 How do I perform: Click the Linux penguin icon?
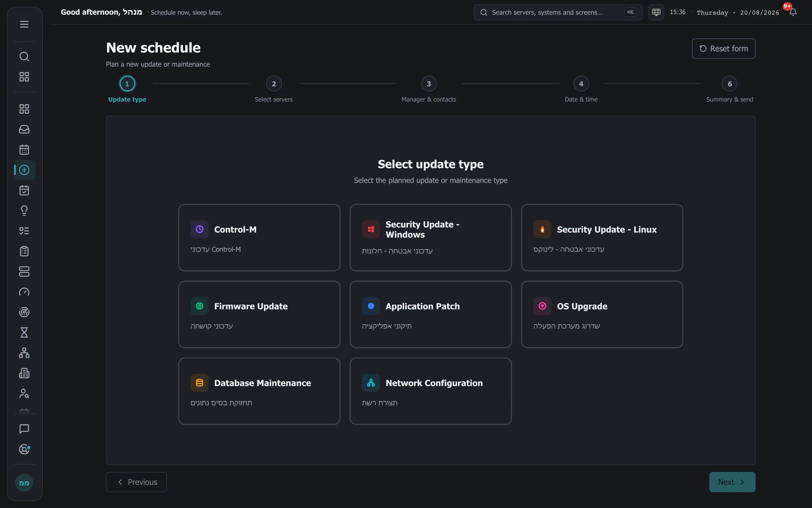tap(542, 229)
